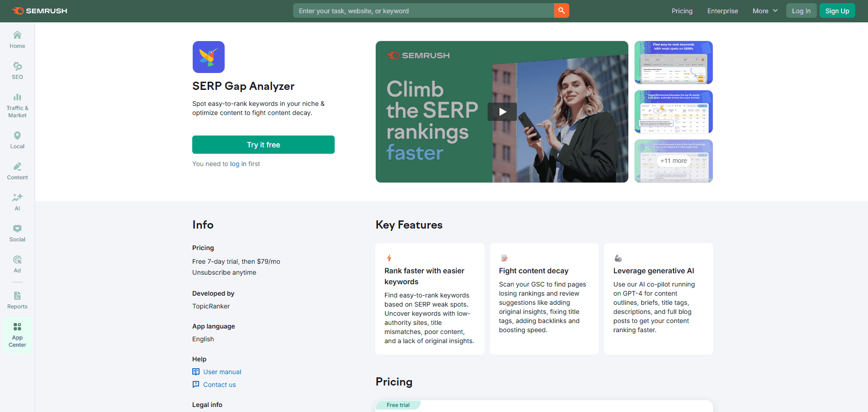
Task: Click the Fight content decay heading
Action: click(x=534, y=271)
